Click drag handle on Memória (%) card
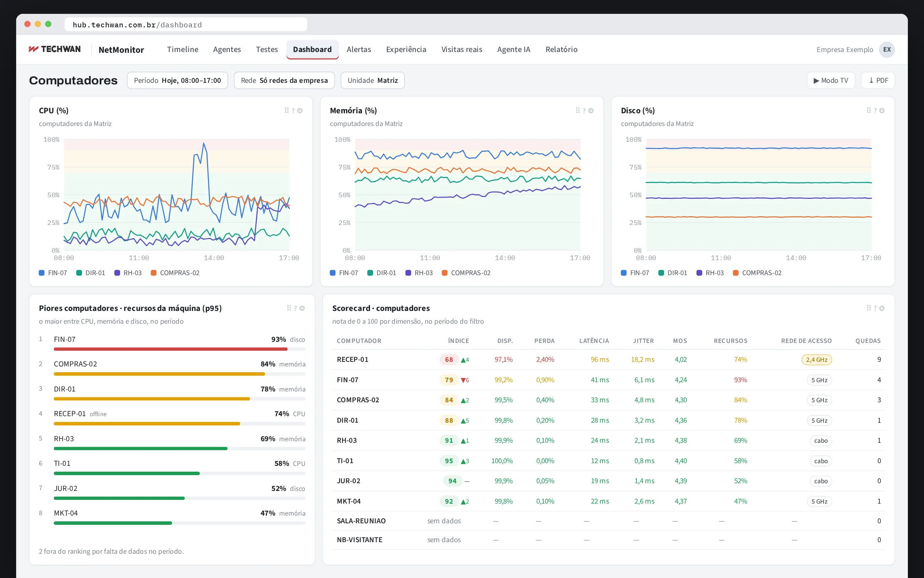924x578 pixels. [x=578, y=111]
